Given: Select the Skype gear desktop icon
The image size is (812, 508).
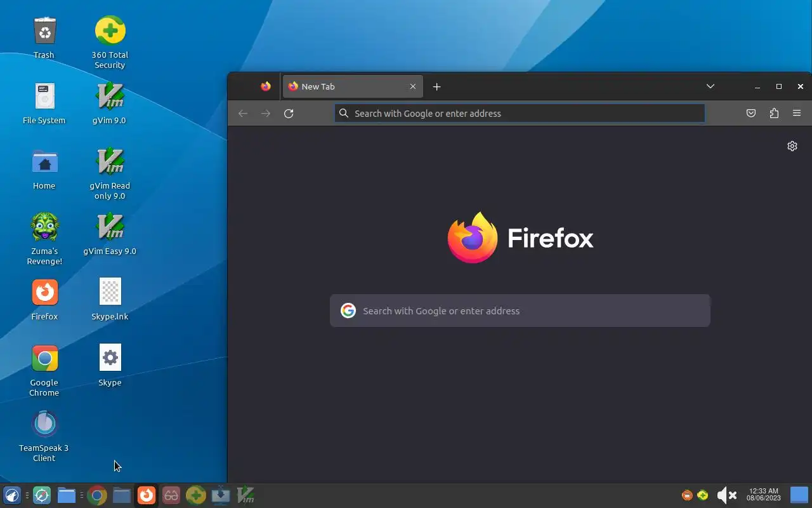Looking at the screenshot, I should [110, 365].
